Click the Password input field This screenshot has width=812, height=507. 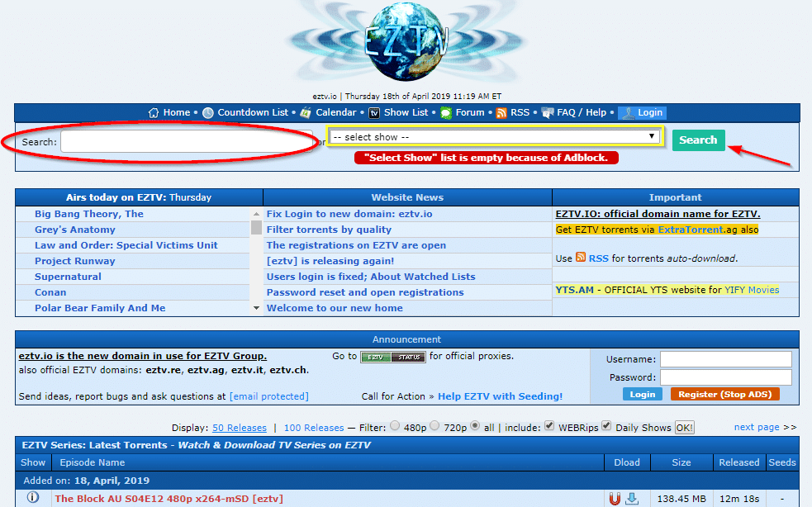pyautogui.click(x=725, y=377)
